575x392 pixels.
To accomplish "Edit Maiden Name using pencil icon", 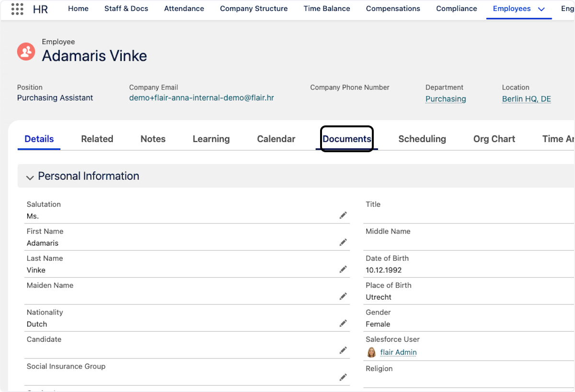I will tap(343, 296).
